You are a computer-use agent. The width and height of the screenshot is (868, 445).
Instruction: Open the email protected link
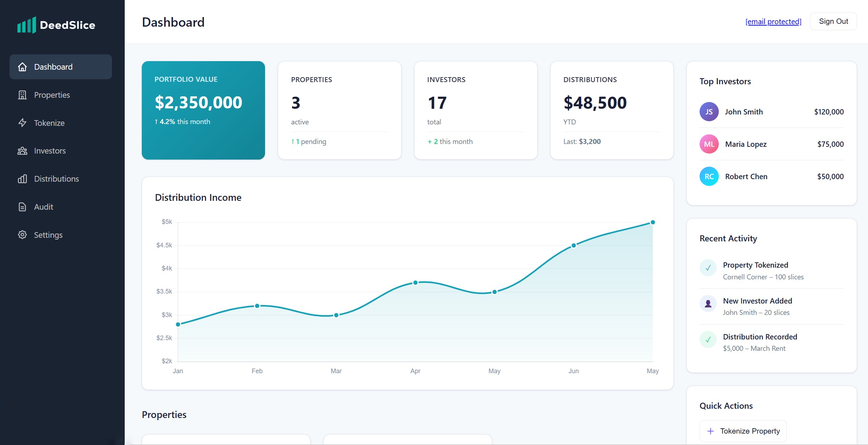773,21
